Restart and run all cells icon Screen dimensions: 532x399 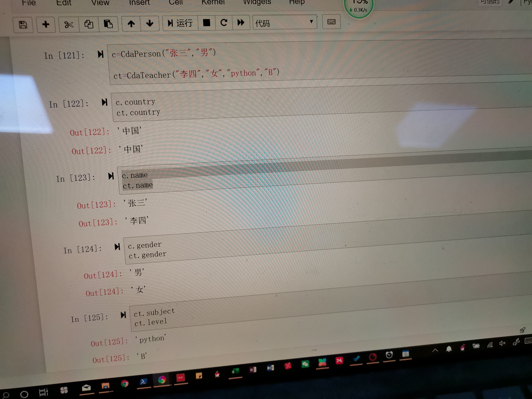(x=241, y=22)
